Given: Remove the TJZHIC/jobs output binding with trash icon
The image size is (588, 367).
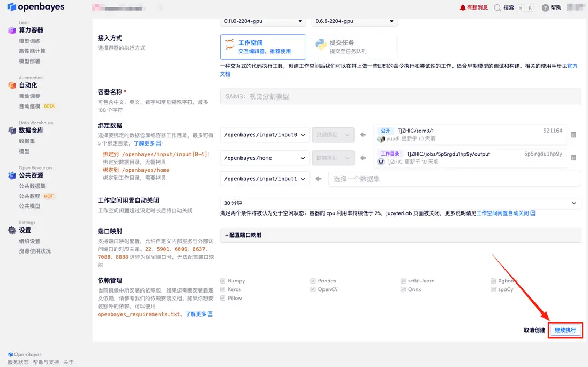Looking at the screenshot, I should coord(574,157).
